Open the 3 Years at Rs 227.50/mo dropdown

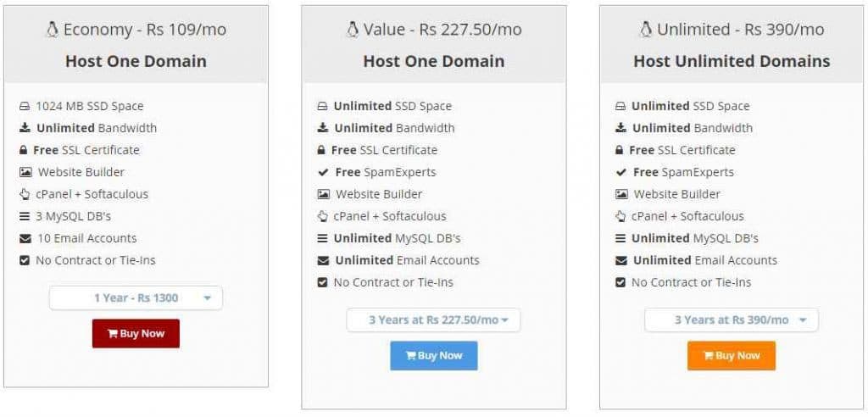point(433,320)
